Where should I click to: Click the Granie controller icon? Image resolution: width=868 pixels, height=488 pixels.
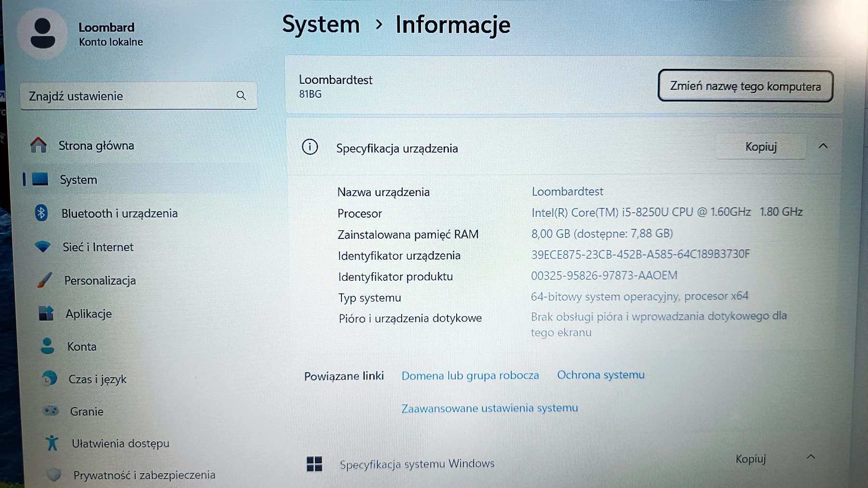coord(51,411)
